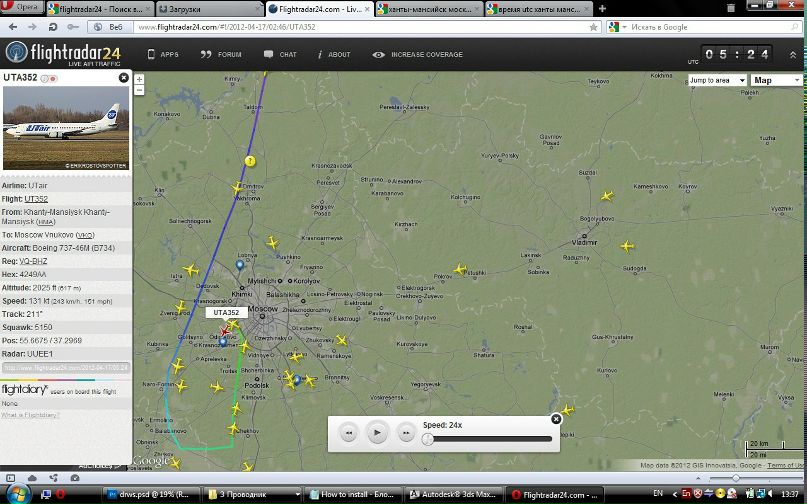Image resolution: width=807 pixels, height=504 pixels.
Task: Toggle the red record icon beside UTA352
Action: pos(54,78)
